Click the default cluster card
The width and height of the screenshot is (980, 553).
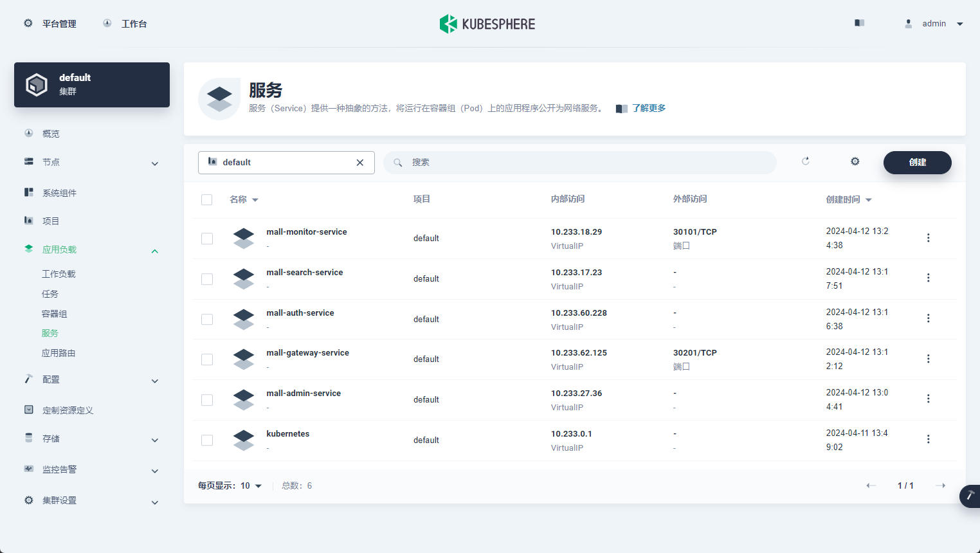pyautogui.click(x=92, y=85)
